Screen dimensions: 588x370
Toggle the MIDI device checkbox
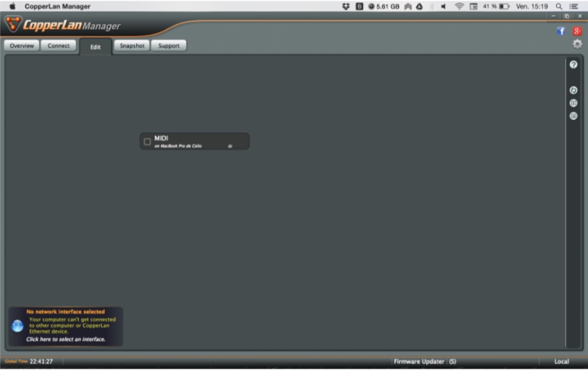coord(148,141)
